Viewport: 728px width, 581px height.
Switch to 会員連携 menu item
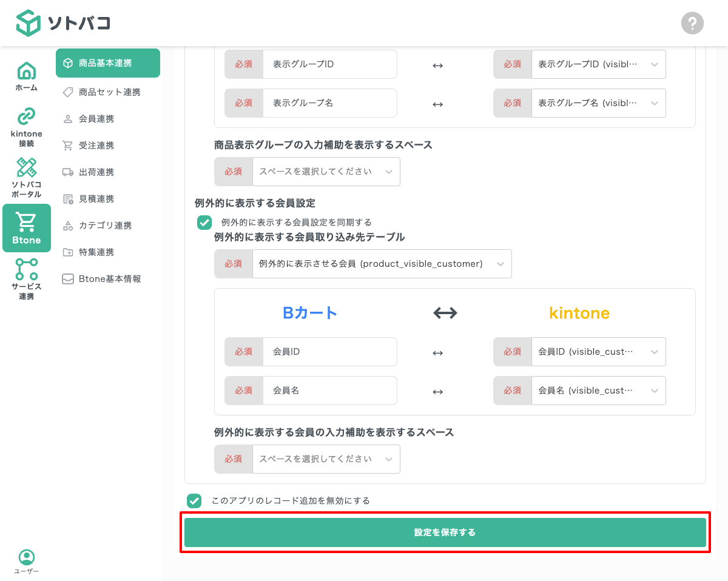pyautogui.click(x=108, y=118)
